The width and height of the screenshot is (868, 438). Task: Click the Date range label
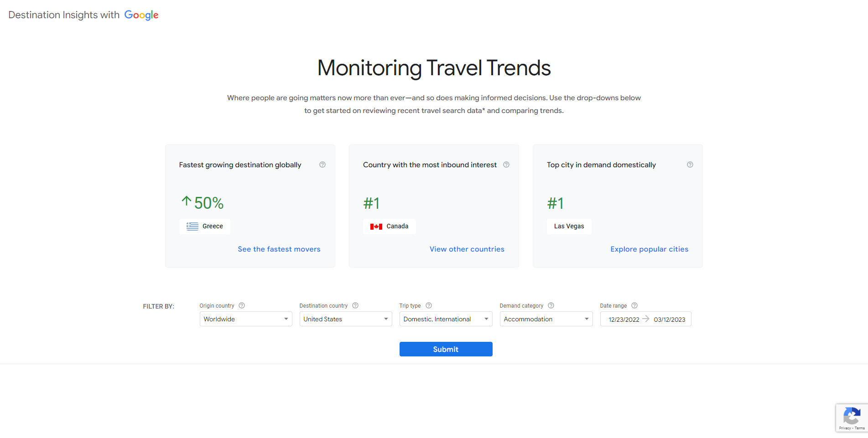click(613, 306)
